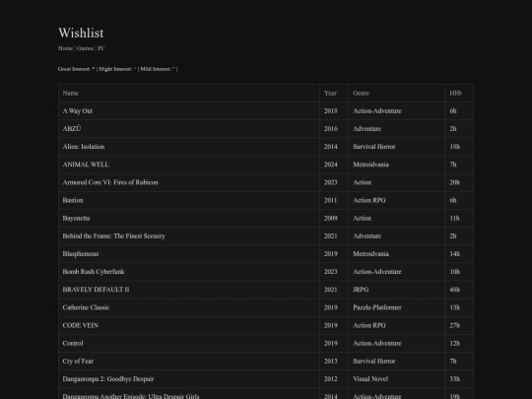Screen dimensions: 532x399
Task: Click the 33h Hltb value
Action: coord(454,379)
